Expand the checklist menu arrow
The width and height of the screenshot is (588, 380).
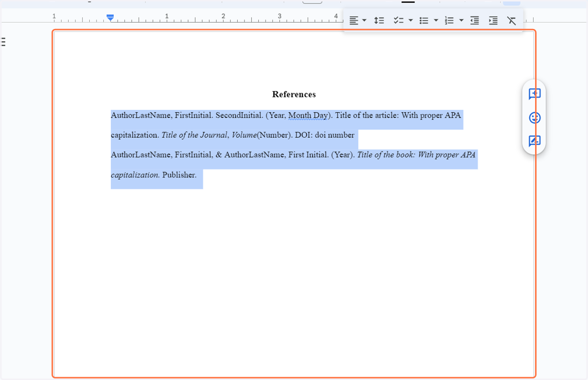point(411,21)
